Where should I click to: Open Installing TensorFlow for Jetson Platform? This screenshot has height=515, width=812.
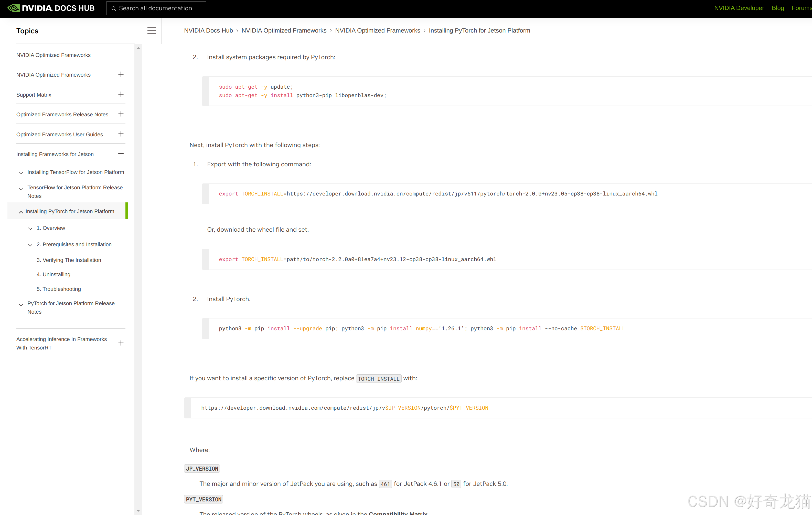click(x=76, y=172)
